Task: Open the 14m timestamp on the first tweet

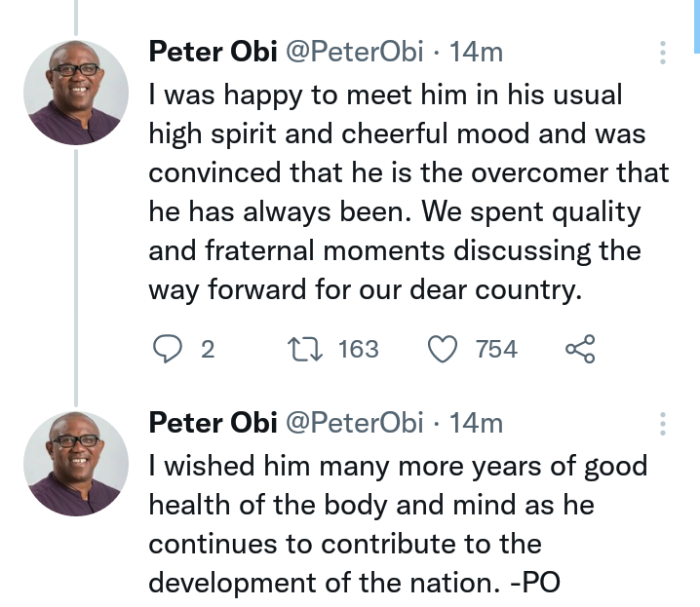Action: click(x=476, y=52)
